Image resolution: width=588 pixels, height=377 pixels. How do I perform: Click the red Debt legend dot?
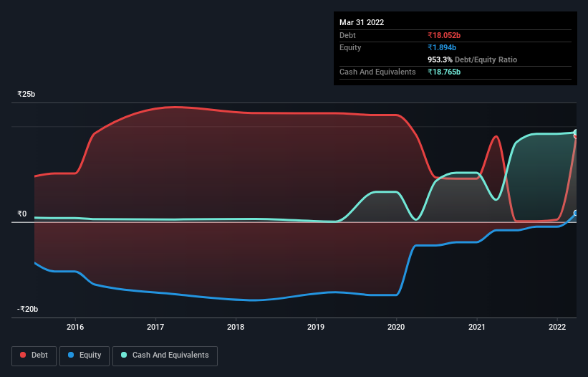click(x=23, y=355)
